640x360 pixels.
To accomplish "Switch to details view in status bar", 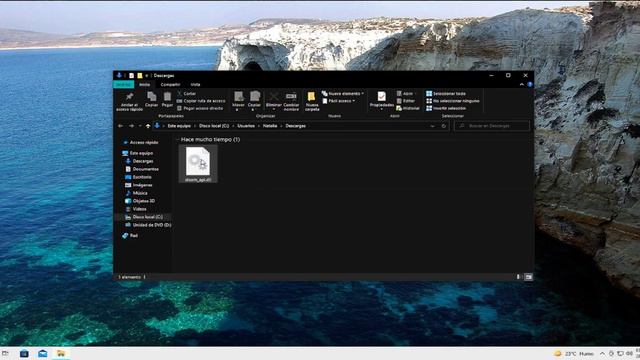I will [x=518, y=277].
